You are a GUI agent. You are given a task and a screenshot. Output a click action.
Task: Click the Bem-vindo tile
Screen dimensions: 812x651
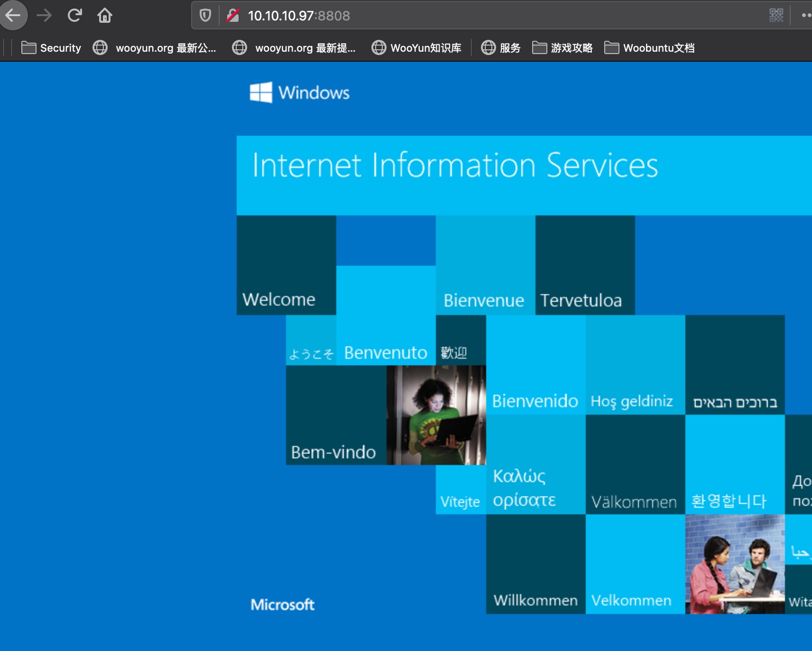pyautogui.click(x=336, y=415)
